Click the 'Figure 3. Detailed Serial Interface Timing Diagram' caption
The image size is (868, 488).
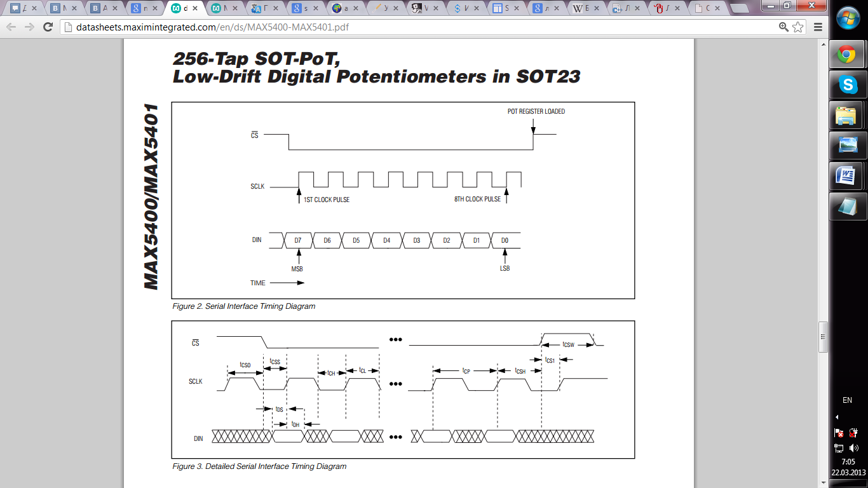coord(259,466)
